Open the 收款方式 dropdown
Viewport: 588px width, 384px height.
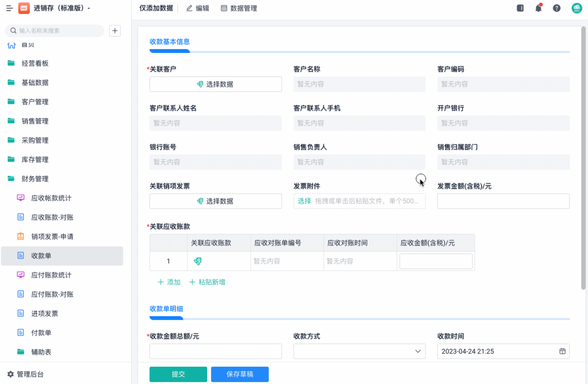(x=359, y=351)
